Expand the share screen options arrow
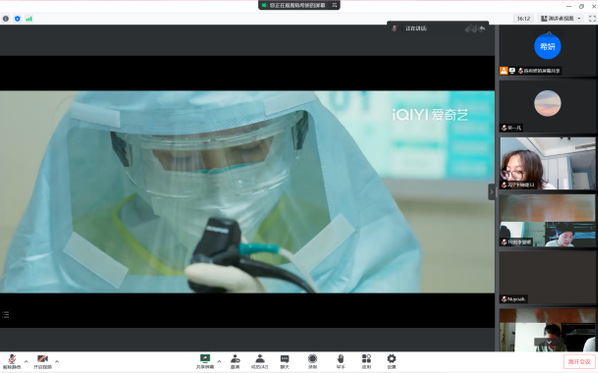Screen dimensions: 598x373 point(219,361)
